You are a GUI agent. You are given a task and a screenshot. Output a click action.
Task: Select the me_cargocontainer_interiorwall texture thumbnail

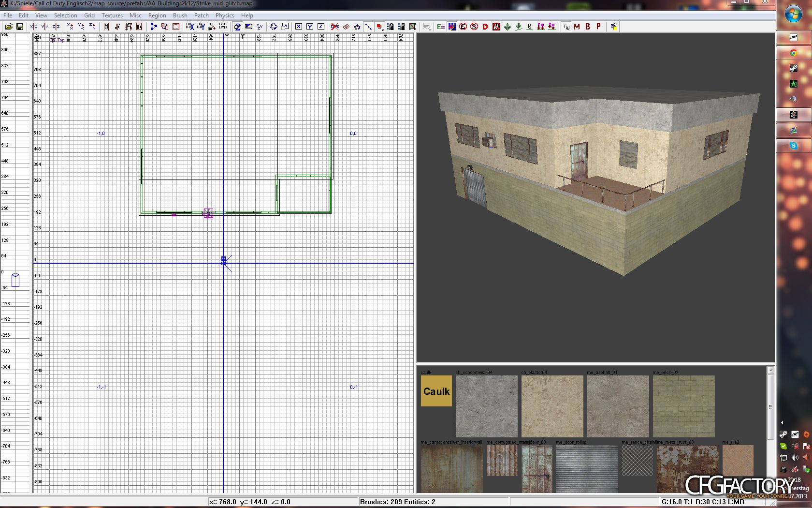tap(452, 469)
